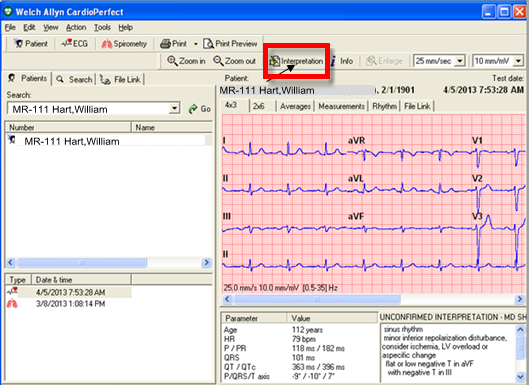
Task: Open the 25 mm/sec speed dropdown
Action: tap(460, 61)
